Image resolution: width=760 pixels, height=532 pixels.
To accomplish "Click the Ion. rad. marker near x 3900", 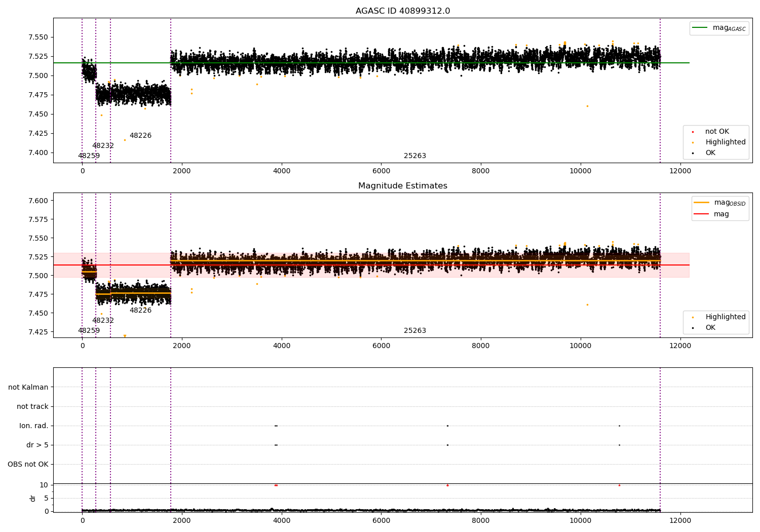I will point(276,426).
